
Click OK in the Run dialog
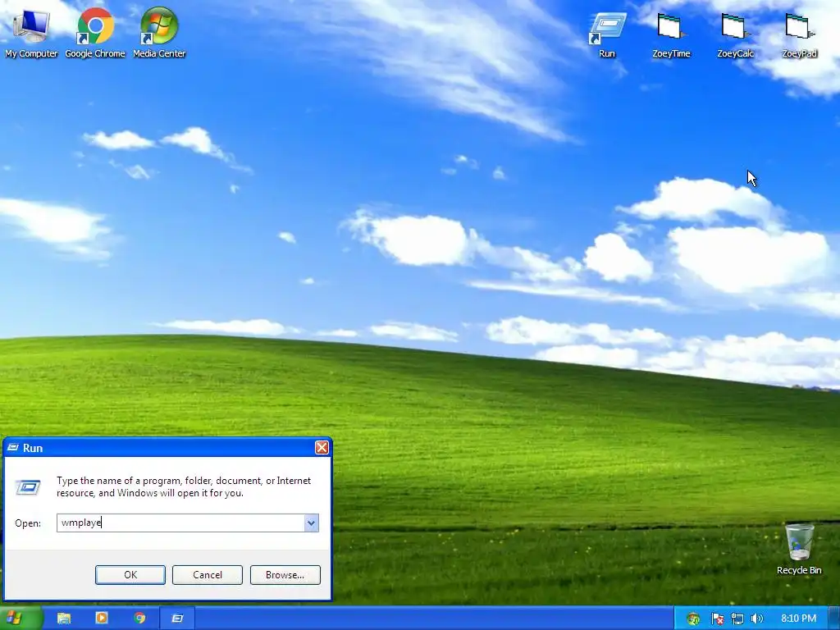pyautogui.click(x=130, y=575)
